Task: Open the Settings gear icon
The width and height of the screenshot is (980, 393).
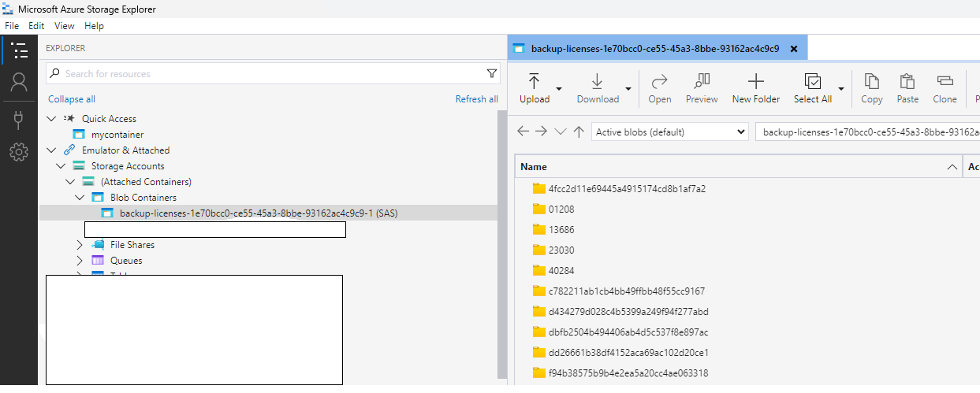Action: [x=19, y=152]
